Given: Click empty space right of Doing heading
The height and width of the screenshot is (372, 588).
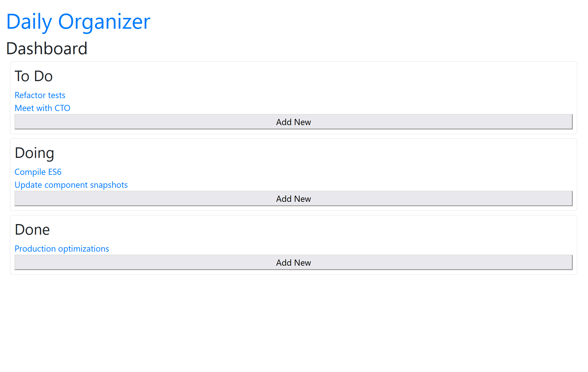Looking at the screenshot, I should (293, 153).
